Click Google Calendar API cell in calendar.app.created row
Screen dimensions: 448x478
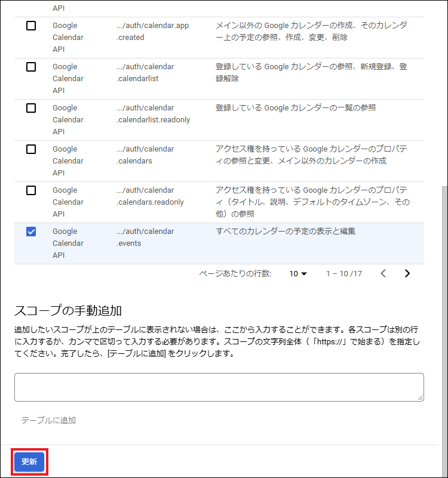[67, 37]
